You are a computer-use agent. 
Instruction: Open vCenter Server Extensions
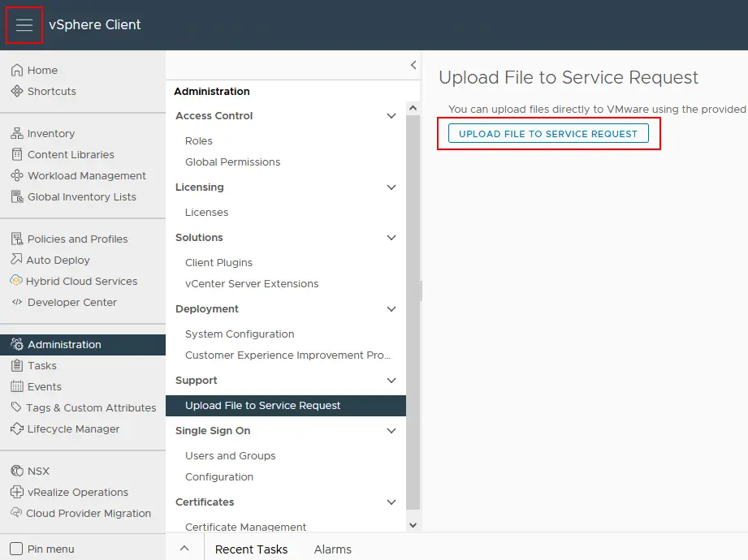[252, 283]
